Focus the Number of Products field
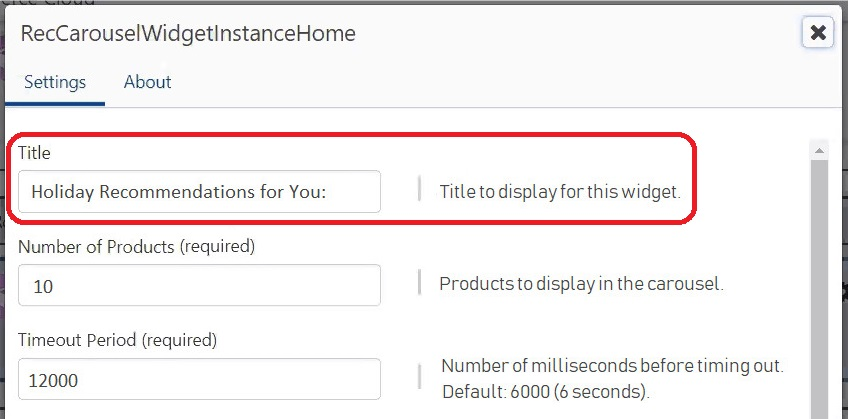The height and width of the screenshot is (419, 848). point(199,286)
